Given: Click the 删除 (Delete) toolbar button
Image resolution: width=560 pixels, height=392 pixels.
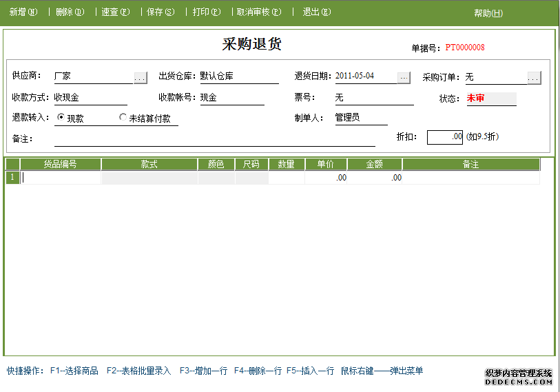Looking at the screenshot, I should (x=70, y=12).
